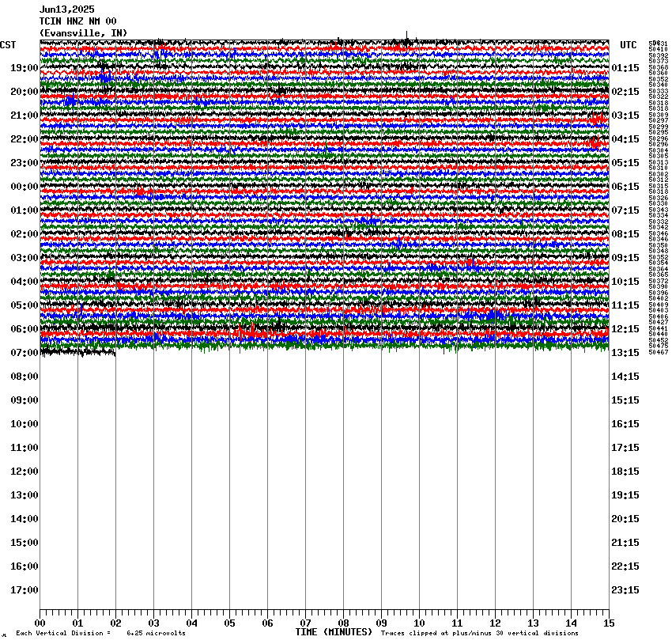The height and width of the screenshot is (644, 672).
Task: Click the 11:15 UTC time label
Action: (x=625, y=305)
